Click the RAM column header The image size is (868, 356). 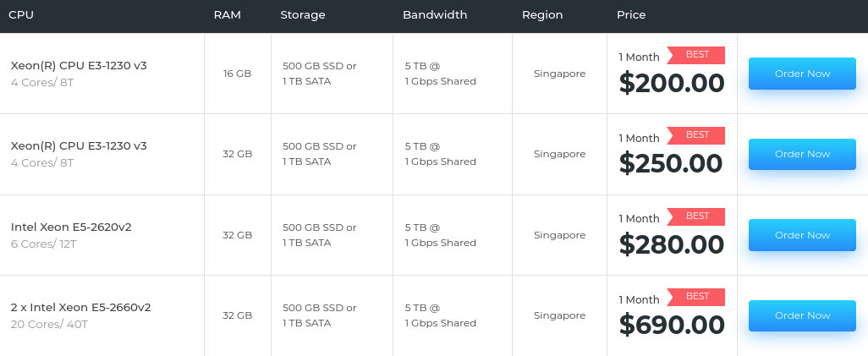pos(228,15)
